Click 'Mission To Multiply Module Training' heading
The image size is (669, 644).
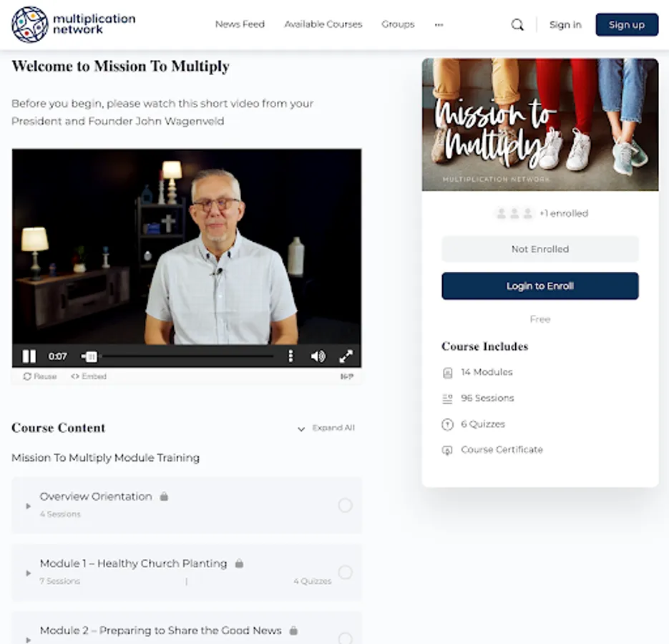105,457
